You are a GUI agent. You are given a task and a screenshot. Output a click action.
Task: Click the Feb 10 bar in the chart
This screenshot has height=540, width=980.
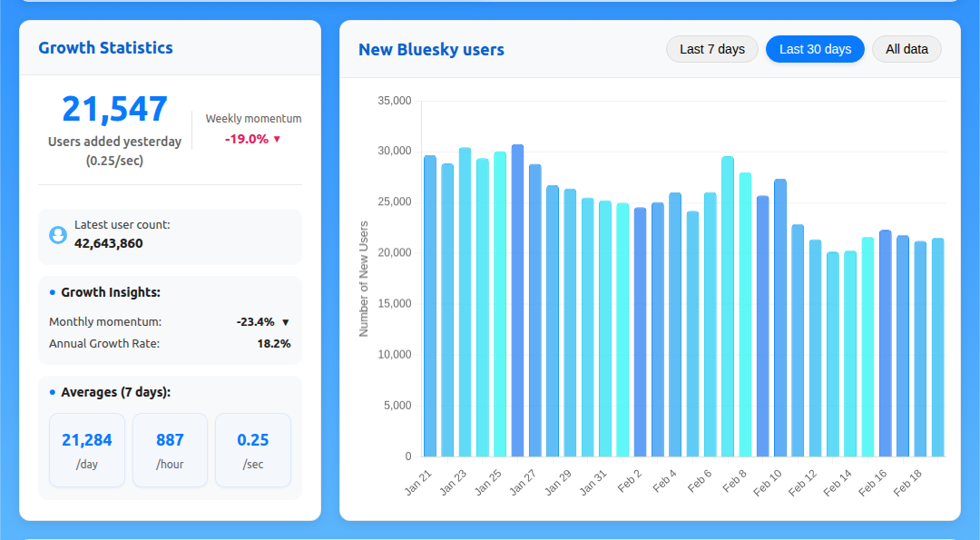click(780, 318)
